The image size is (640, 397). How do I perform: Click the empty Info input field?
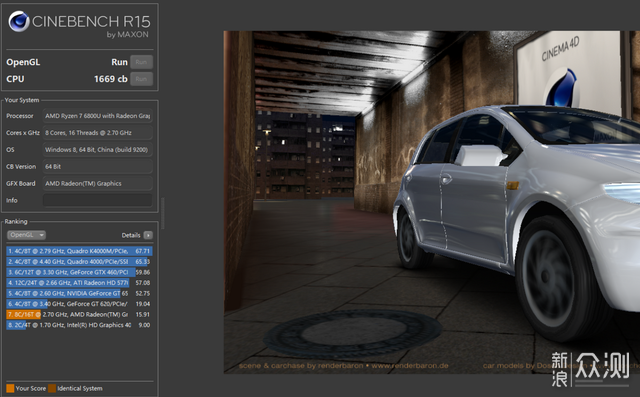[98, 200]
